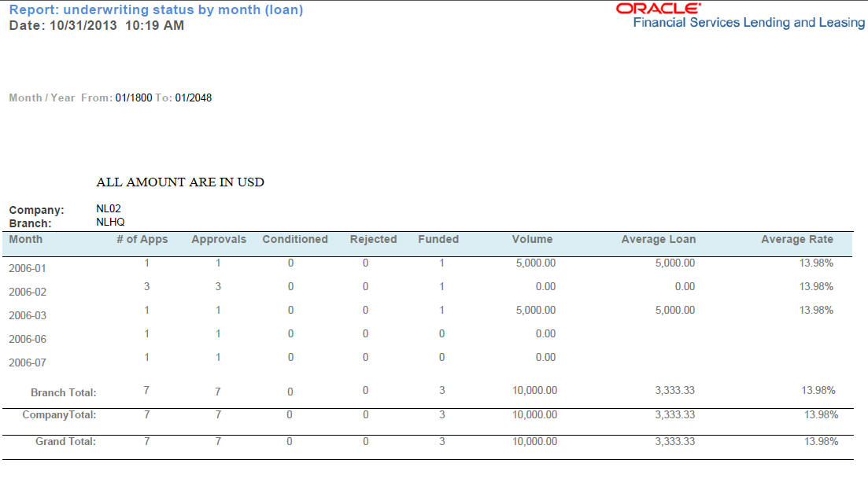Click the 'Company:' label
This screenshot has width=868, height=482.
[x=36, y=210]
